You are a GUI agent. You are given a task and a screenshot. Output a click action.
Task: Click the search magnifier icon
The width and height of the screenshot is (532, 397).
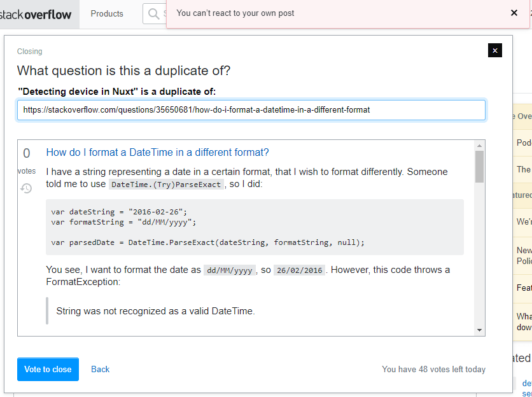coord(153,13)
